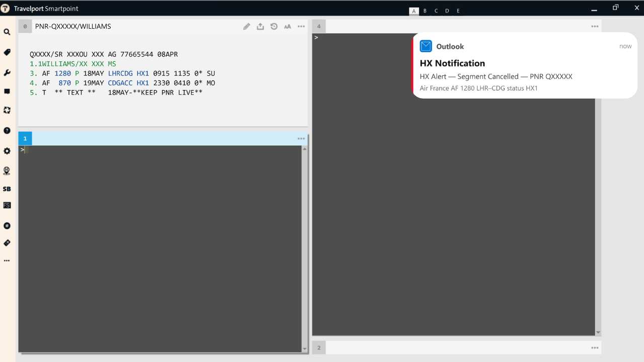
Task: Switch to work area A tab
Action: point(414,11)
